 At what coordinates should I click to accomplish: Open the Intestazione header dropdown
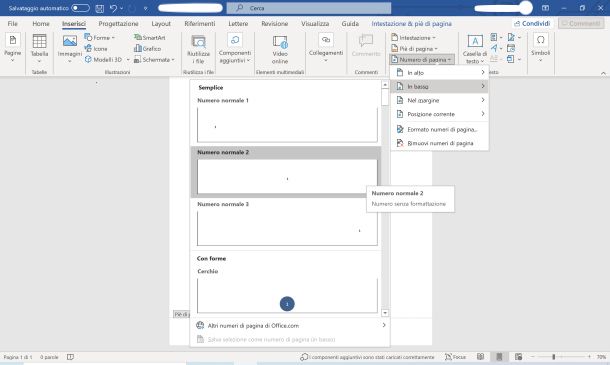[414, 37]
